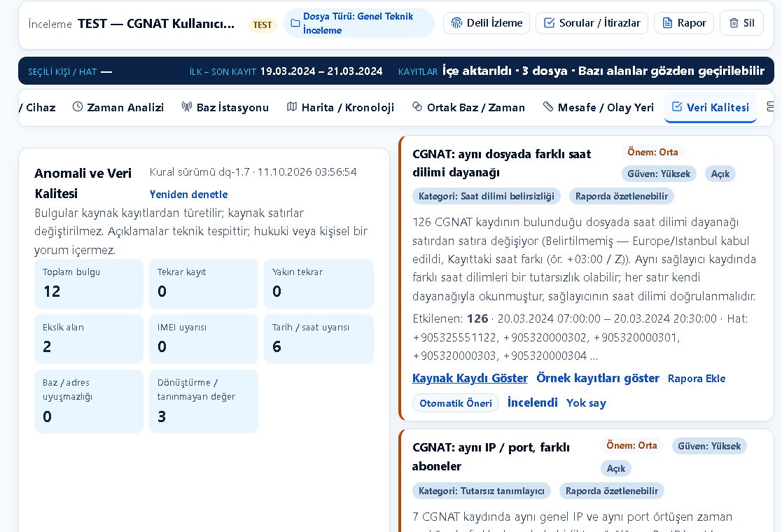Click the date range 19.03.2024 – 21.03.2024
782x532 pixels.
coord(321,71)
